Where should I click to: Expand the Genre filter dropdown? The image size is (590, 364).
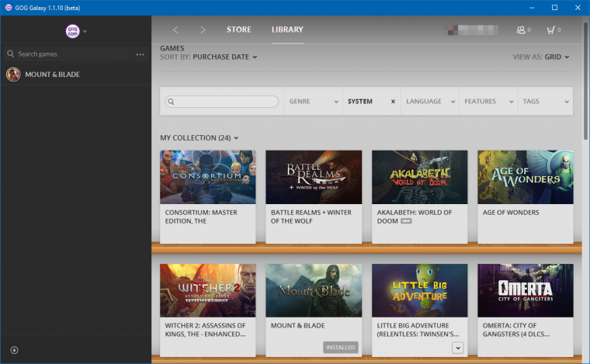click(x=314, y=102)
